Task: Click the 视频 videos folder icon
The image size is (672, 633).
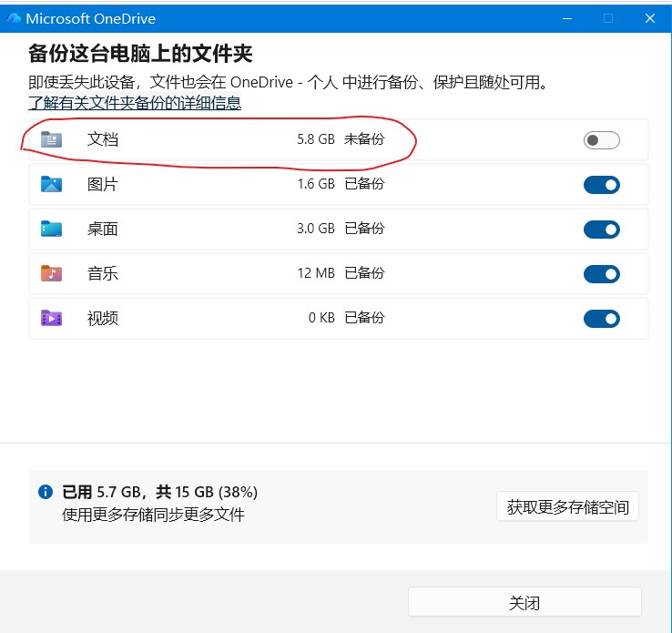Action: click(51, 318)
